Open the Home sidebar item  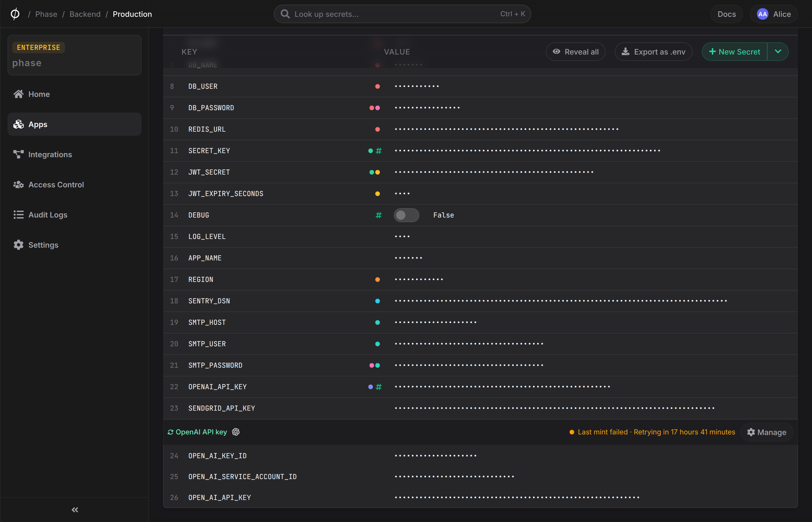(x=74, y=94)
